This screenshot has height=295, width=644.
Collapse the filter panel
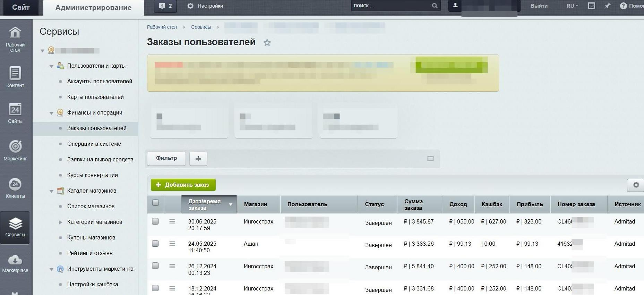click(430, 159)
